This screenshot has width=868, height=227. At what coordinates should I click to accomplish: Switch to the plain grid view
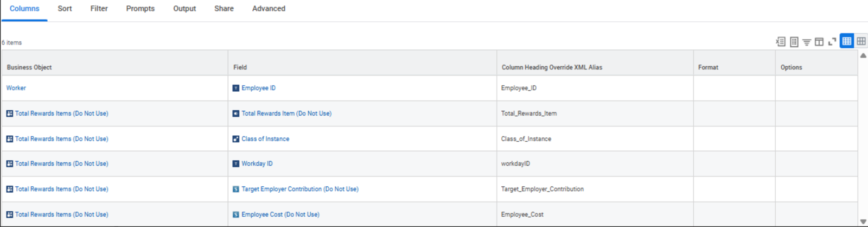tap(861, 41)
